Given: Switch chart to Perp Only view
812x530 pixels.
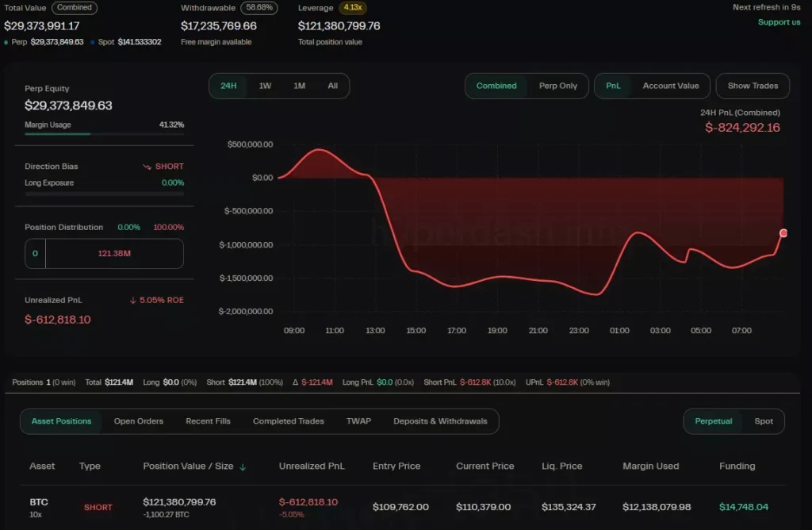Looking at the screenshot, I should [558, 86].
